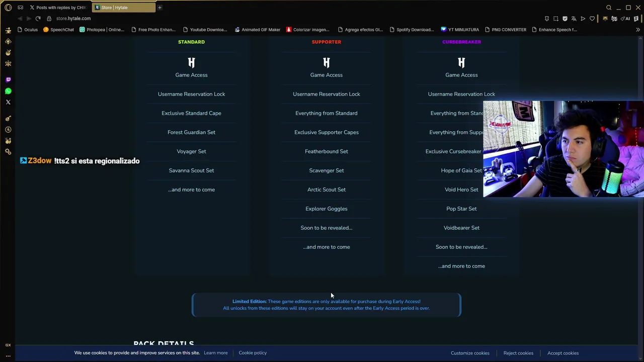Click 'Accept cookies' button
The height and width of the screenshot is (362, 644).
[563, 353]
